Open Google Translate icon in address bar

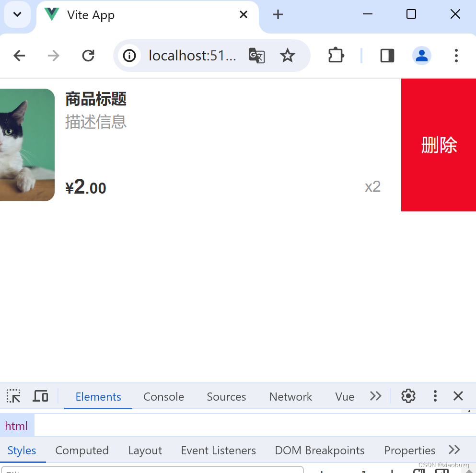(x=257, y=56)
